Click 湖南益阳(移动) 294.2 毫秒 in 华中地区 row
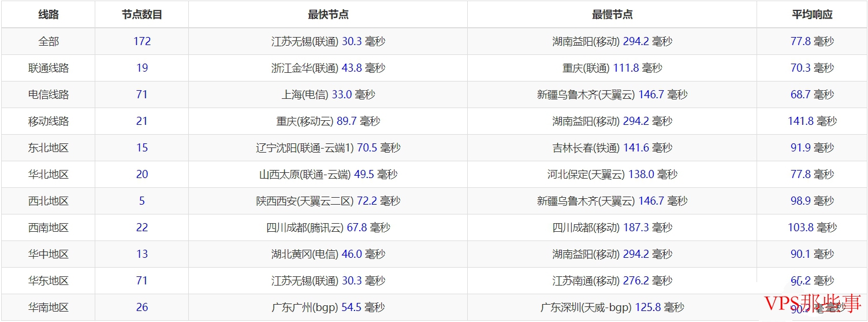The image size is (868, 322). (x=612, y=254)
